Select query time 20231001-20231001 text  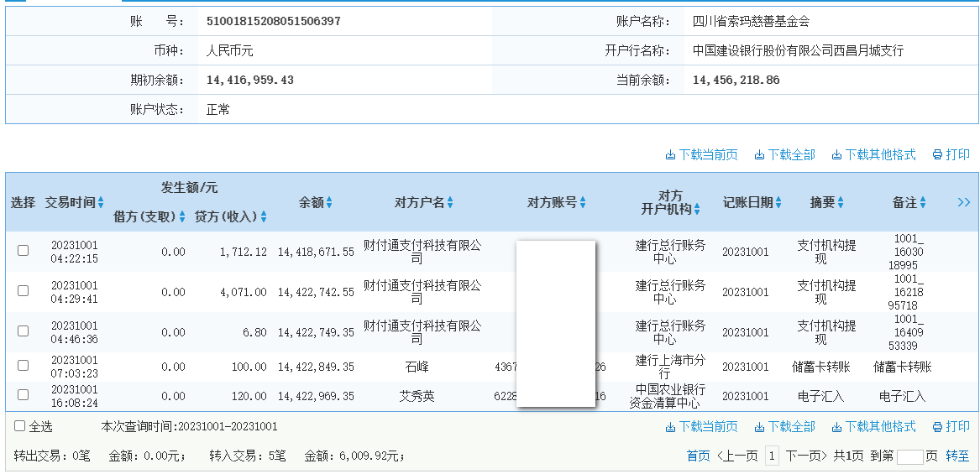click(190, 427)
